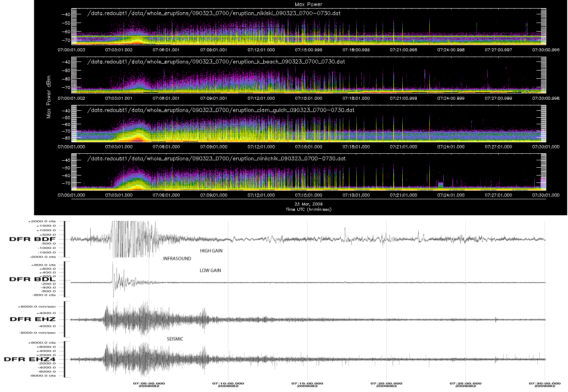
Task: Click the +8000.0 nm/sec scale label
Action: [x=37, y=307]
